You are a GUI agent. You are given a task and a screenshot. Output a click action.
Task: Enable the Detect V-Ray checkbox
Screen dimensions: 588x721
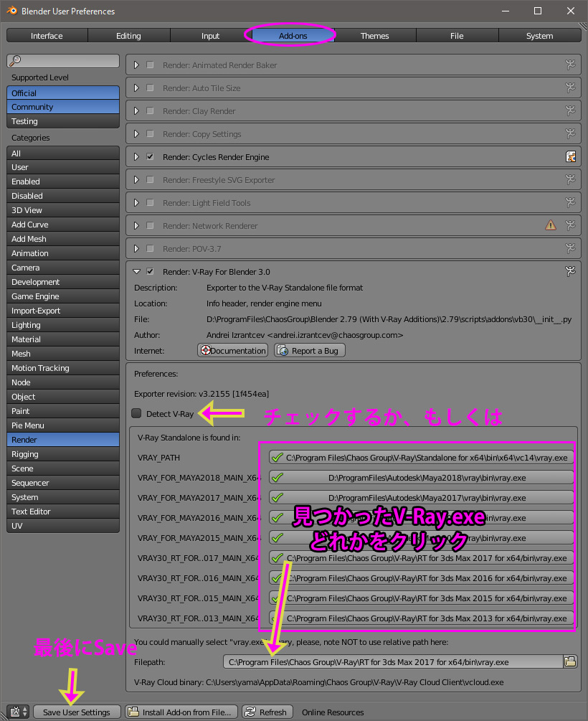(x=136, y=413)
